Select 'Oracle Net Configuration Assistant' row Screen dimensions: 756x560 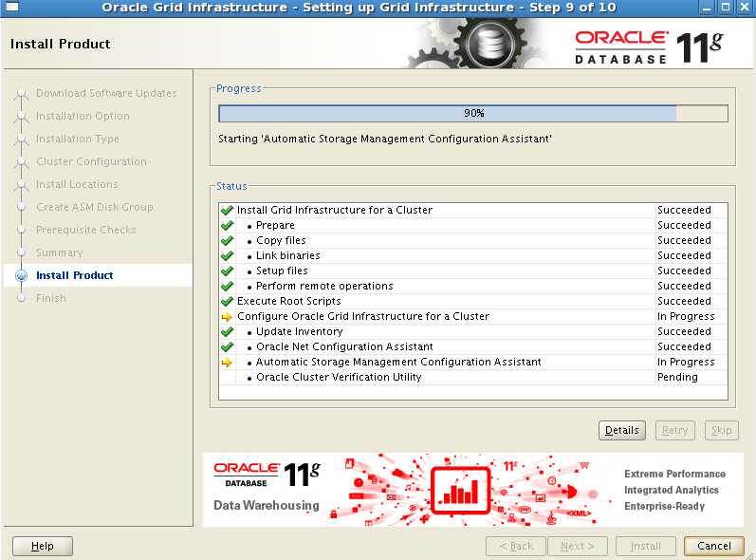click(x=473, y=346)
